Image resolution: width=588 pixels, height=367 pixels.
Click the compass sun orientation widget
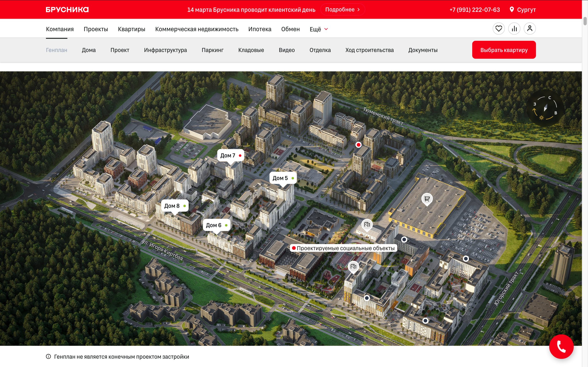pyautogui.click(x=545, y=108)
